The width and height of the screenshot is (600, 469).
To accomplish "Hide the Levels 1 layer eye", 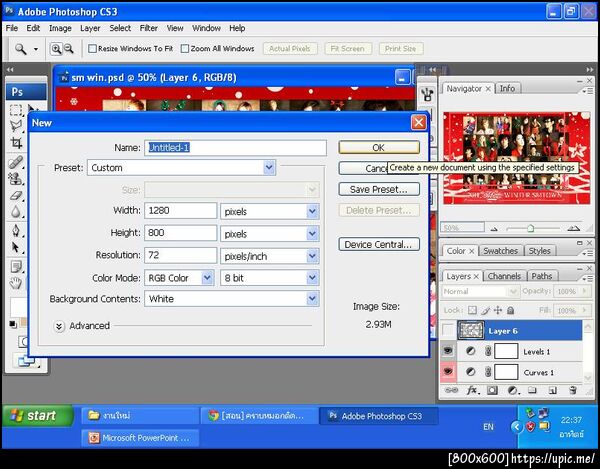I will (448, 351).
